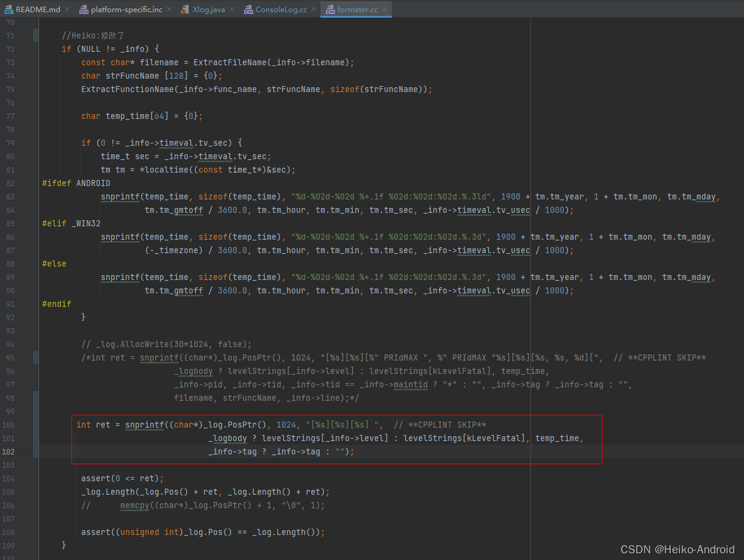The height and width of the screenshot is (560, 744).
Task: Click the Markdown icon on the README.md tab
Action: [x=9, y=9]
